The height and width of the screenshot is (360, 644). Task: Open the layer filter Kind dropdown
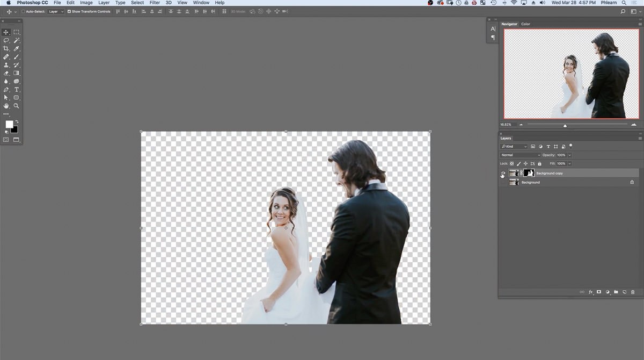(514, 146)
